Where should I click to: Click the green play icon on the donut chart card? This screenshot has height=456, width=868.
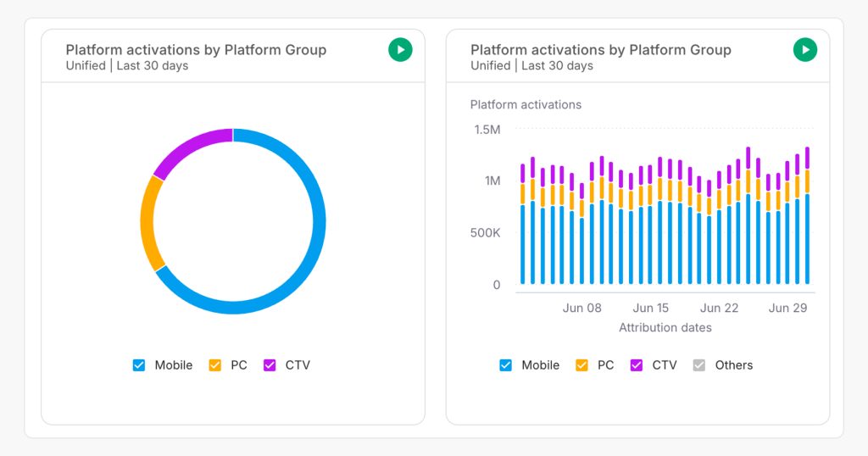point(400,50)
